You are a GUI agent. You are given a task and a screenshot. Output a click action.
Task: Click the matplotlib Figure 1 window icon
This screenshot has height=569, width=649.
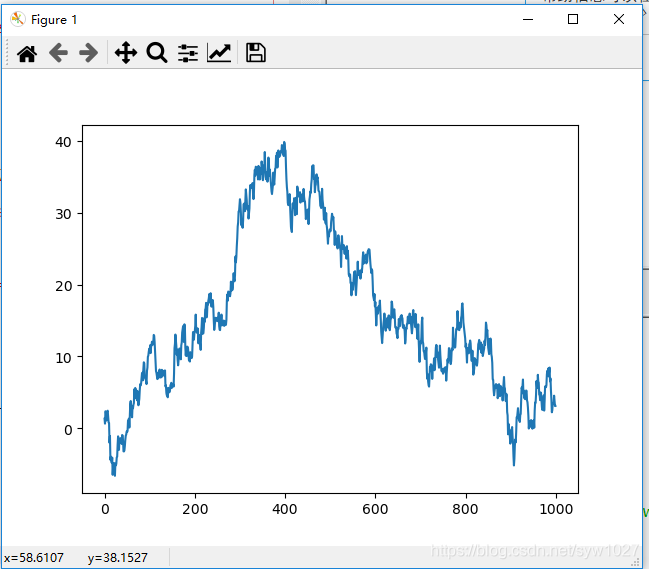[18, 19]
